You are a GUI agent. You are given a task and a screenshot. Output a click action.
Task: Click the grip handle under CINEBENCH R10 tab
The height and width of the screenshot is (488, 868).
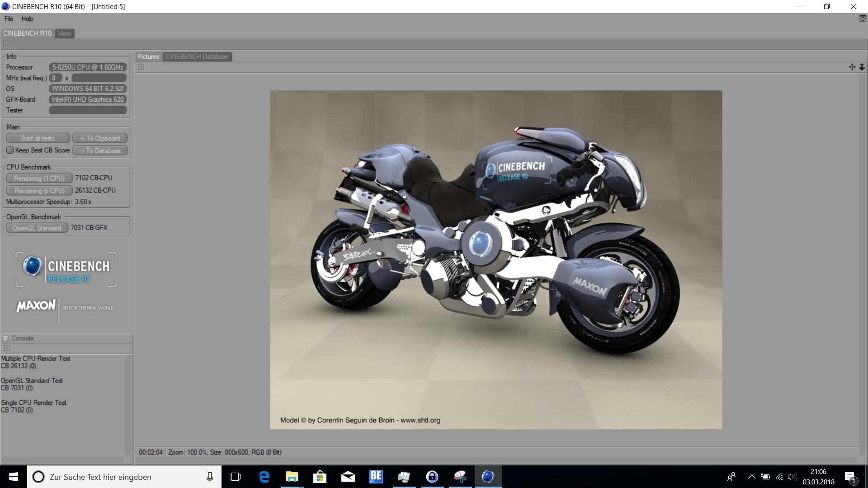(6, 44)
